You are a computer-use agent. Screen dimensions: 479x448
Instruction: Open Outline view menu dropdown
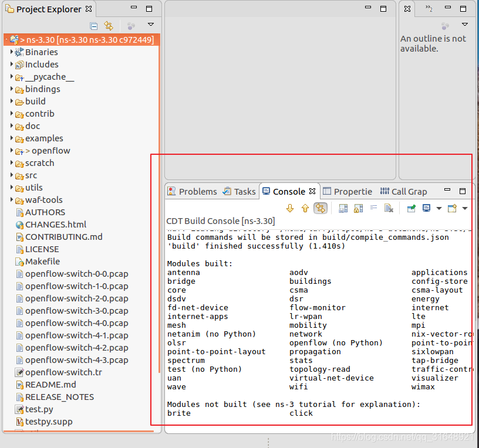click(x=465, y=25)
